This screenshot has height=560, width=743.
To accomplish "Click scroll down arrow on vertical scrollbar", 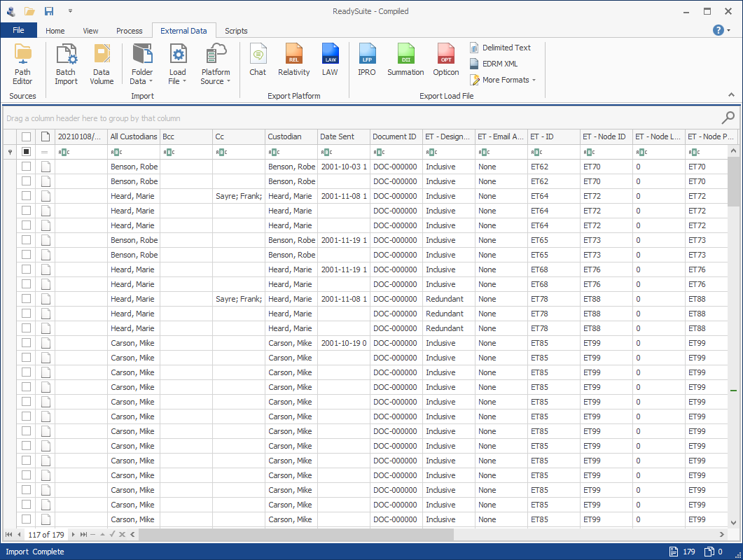I will point(733,523).
